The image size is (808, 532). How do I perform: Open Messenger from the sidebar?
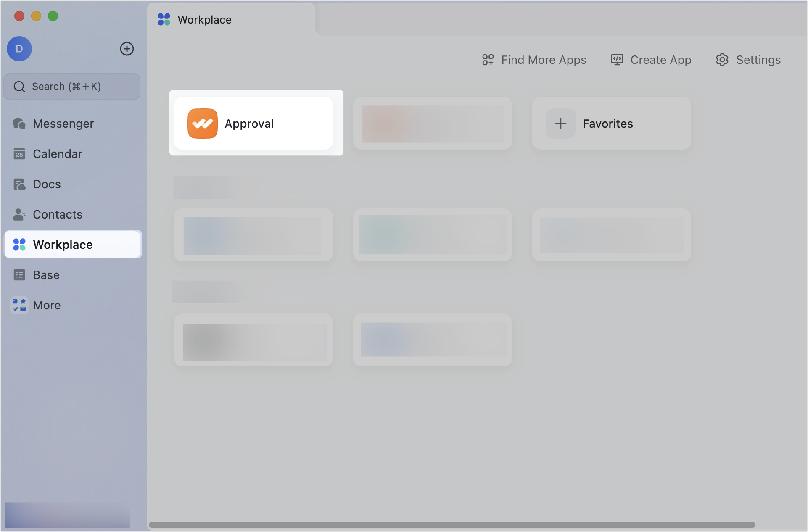[63, 123]
